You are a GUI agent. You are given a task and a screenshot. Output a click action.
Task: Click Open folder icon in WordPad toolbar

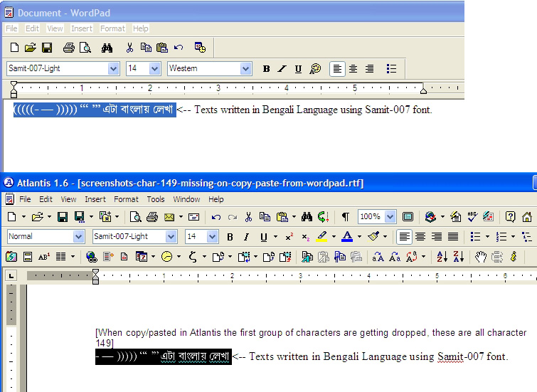coord(31,47)
